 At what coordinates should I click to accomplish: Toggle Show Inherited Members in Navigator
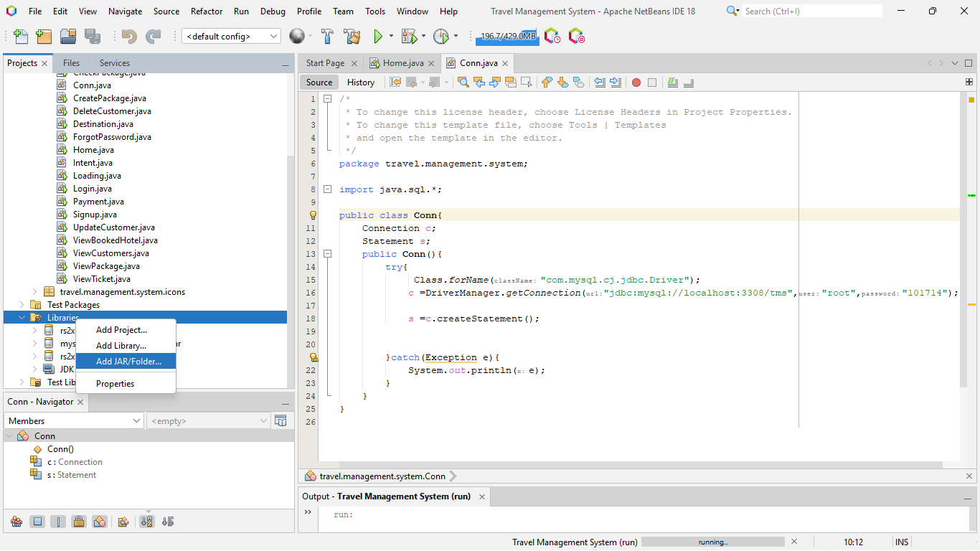pyautogui.click(x=17, y=522)
